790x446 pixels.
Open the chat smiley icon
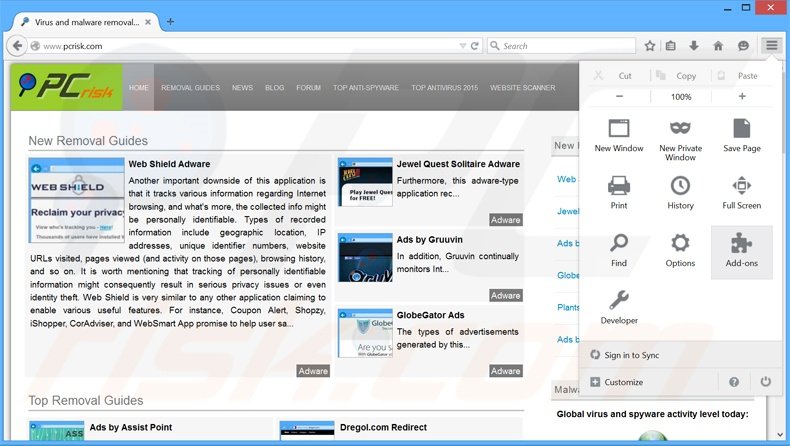(x=743, y=46)
